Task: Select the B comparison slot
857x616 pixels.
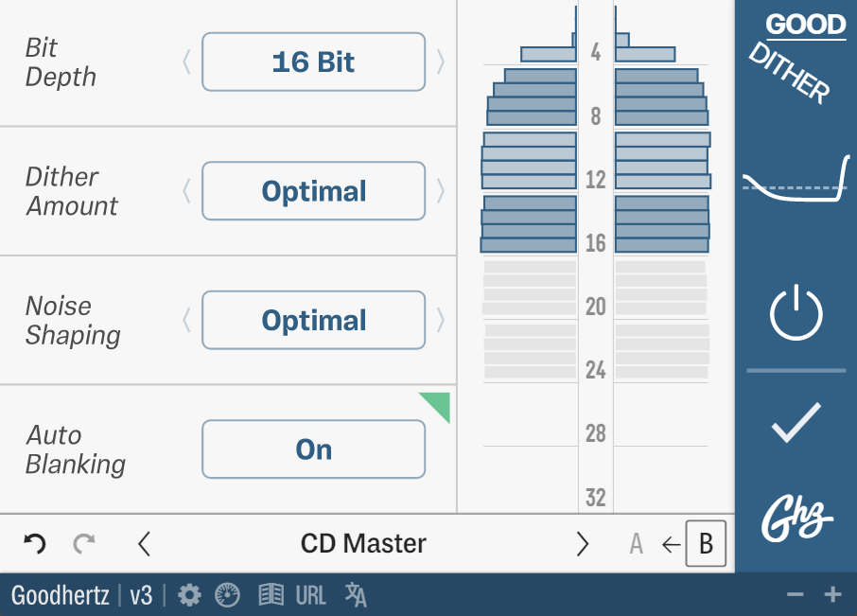Action: (707, 544)
